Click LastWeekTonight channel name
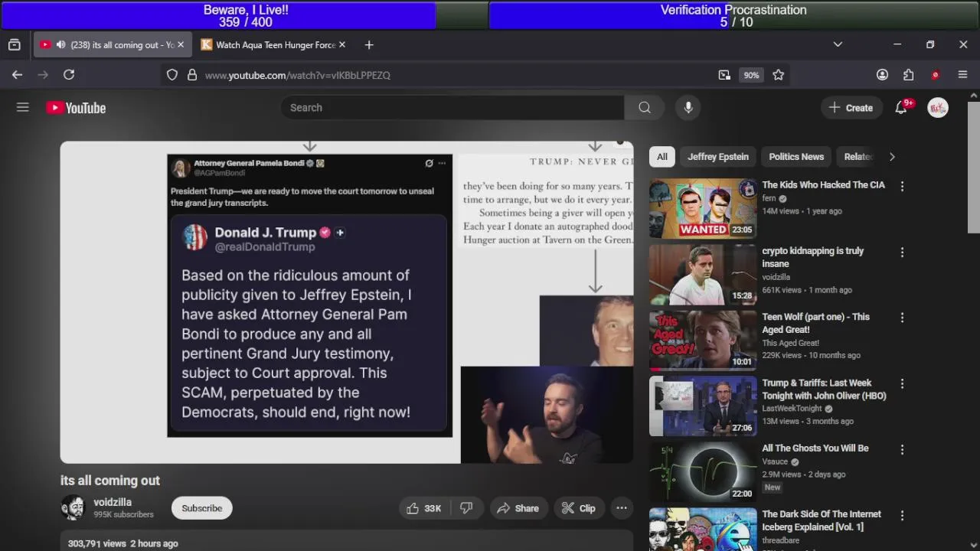The height and width of the screenshot is (551, 980). click(x=792, y=409)
